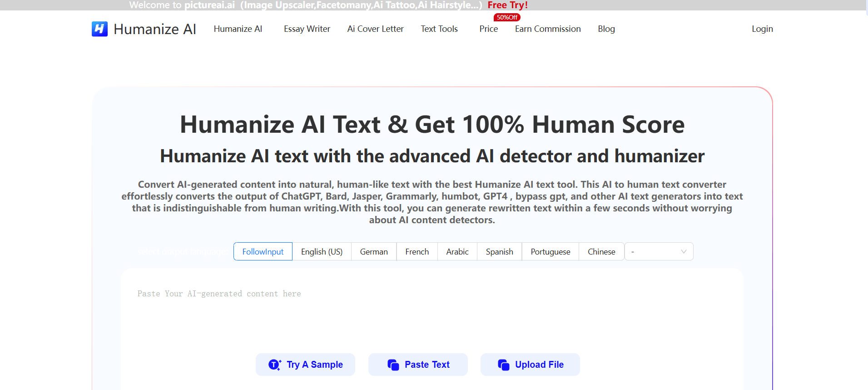Select German output language
This screenshot has width=868, height=390.
tap(373, 251)
